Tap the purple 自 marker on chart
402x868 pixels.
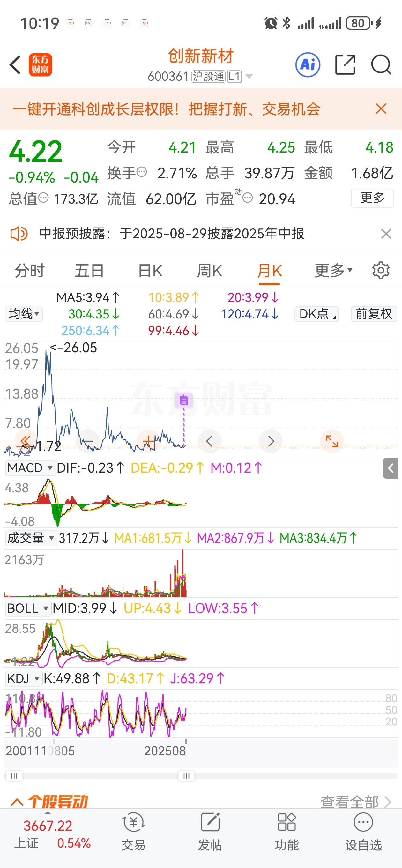[184, 400]
